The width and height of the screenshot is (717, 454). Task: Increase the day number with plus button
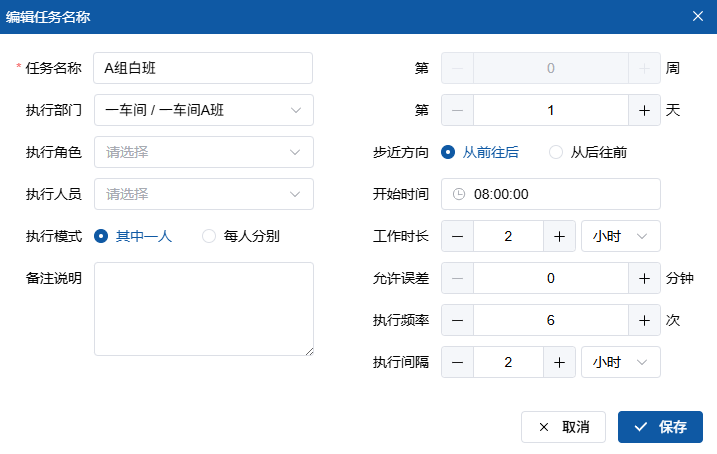(x=644, y=110)
